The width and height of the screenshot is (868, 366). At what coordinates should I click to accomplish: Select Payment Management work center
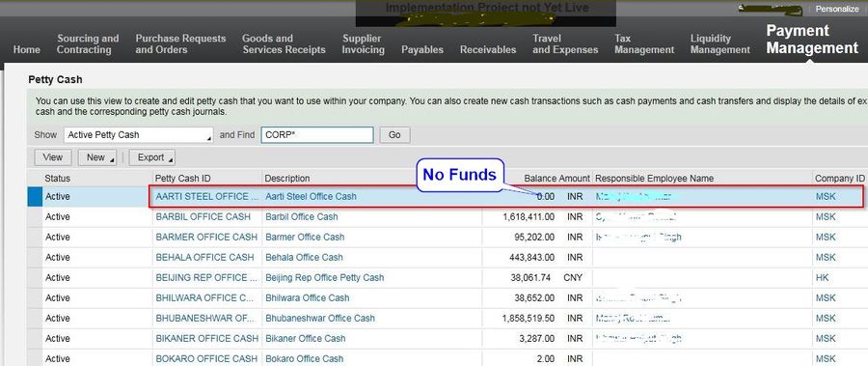(812, 40)
